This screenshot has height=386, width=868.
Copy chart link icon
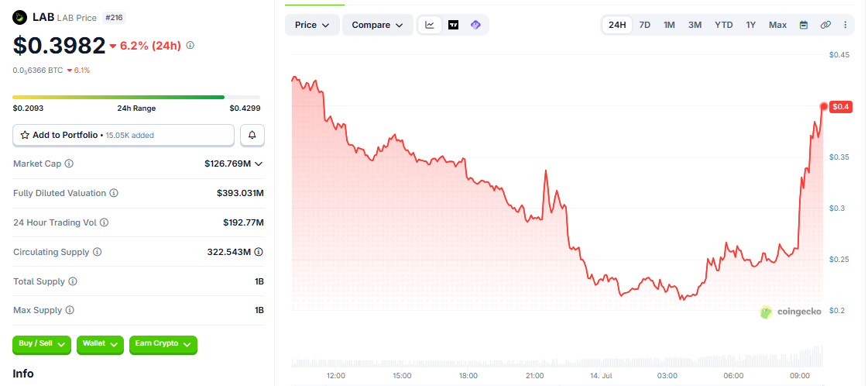(x=825, y=25)
